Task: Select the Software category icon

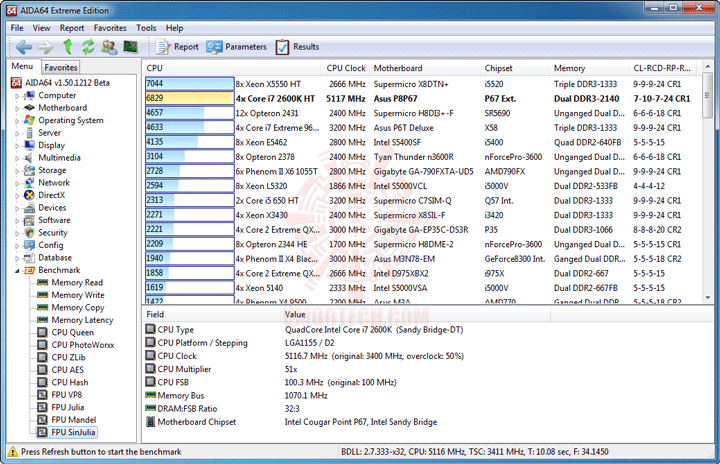Action: point(29,220)
